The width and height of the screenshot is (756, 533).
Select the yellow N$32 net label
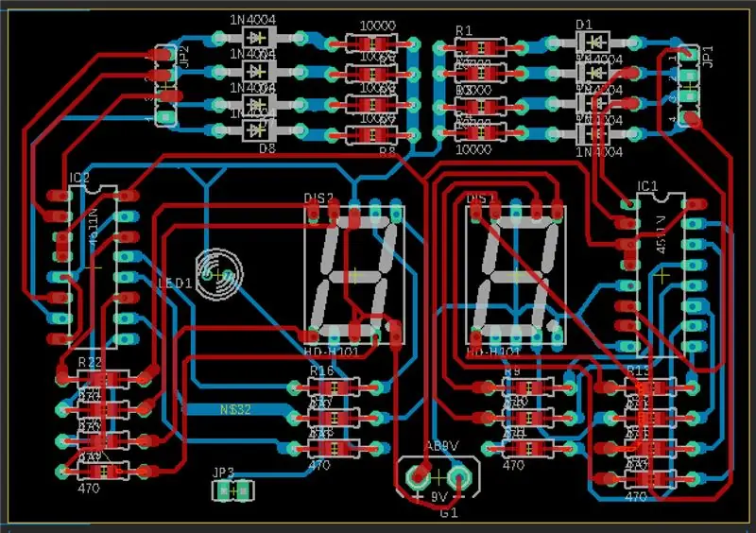click(235, 409)
